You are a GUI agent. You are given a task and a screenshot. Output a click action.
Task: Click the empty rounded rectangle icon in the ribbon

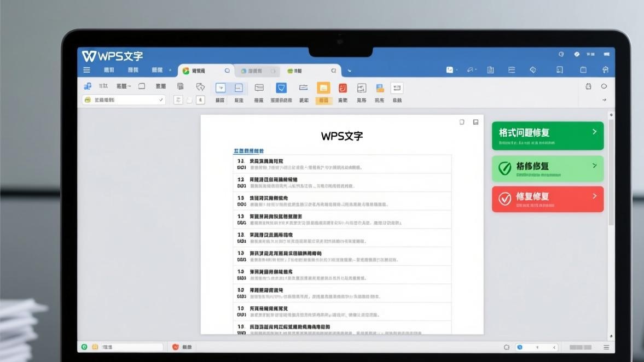coord(142,86)
